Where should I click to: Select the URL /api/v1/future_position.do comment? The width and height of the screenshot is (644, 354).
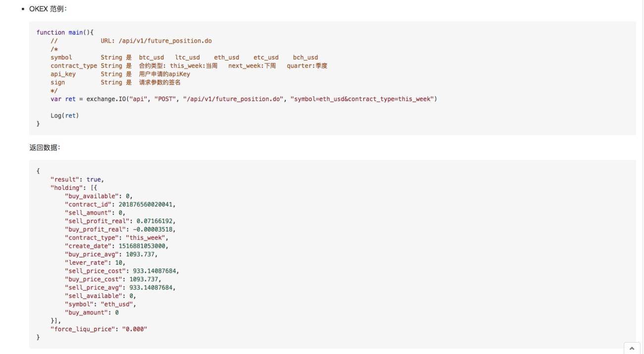[156, 41]
